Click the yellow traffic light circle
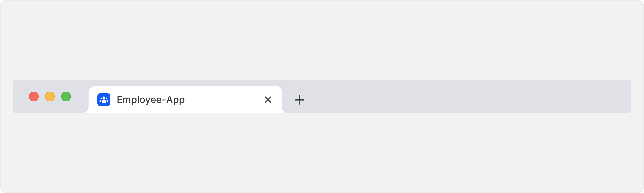This screenshot has width=644, height=193. click(50, 96)
